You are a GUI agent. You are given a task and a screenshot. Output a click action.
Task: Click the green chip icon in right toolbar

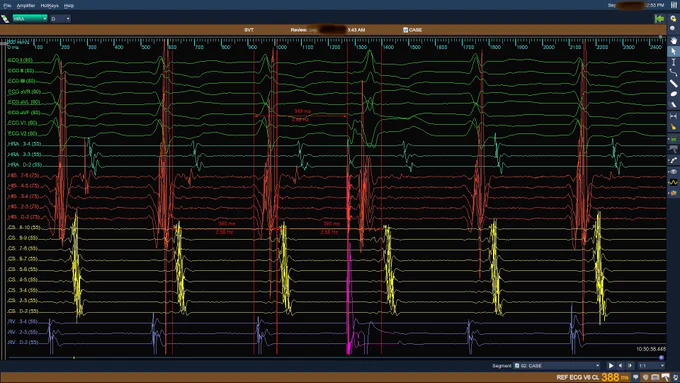coord(673,139)
